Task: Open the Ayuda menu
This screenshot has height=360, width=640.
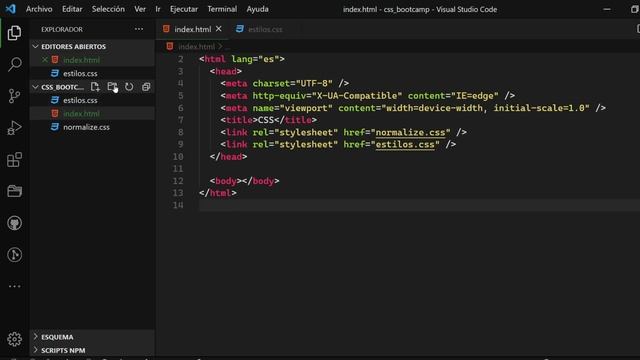Action: [x=258, y=9]
